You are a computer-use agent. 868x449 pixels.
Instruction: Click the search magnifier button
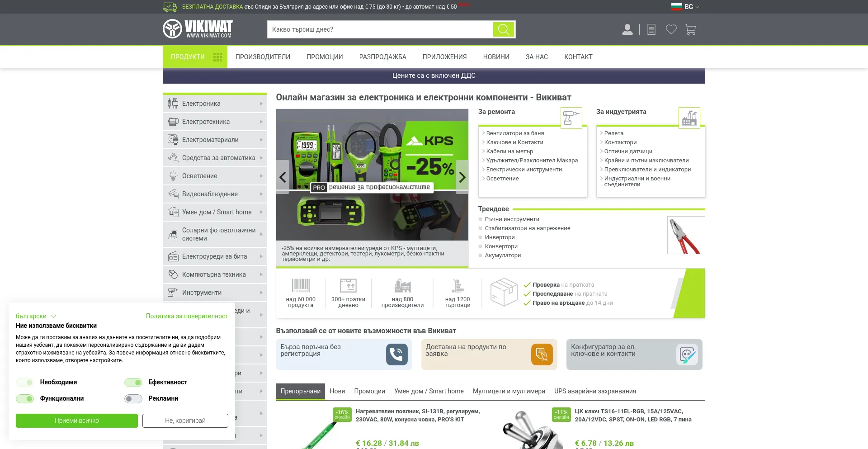click(503, 29)
